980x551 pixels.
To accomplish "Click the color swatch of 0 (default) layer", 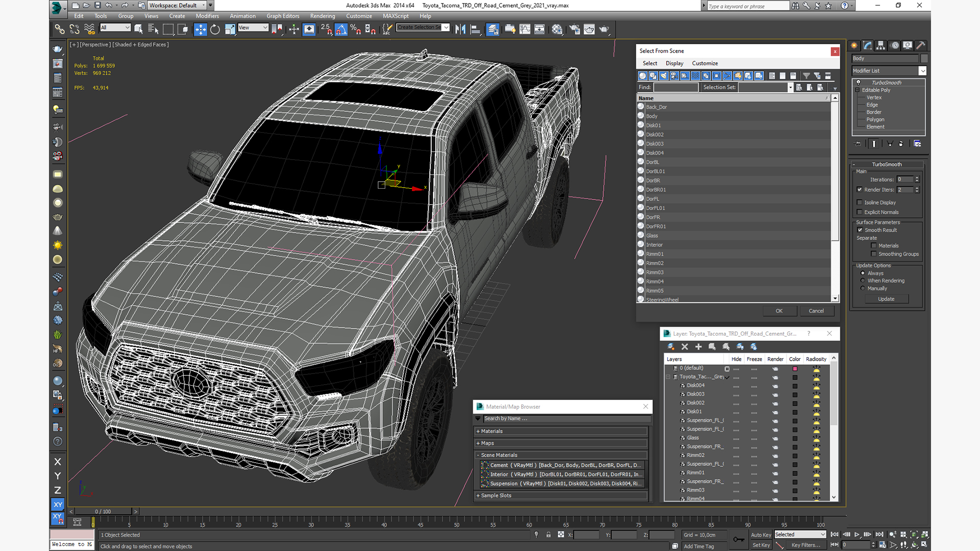I will [x=795, y=368].
